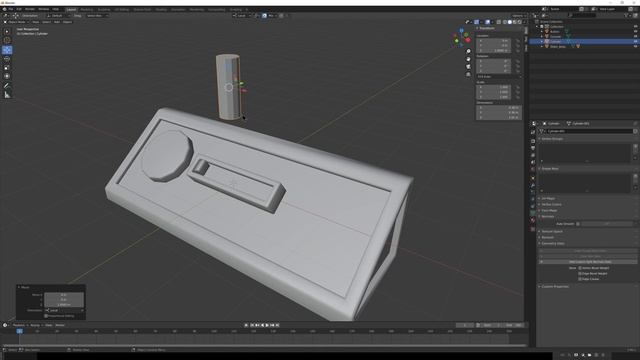
Task: Open the Playback menu in timeline
Action: click(19, 325)
